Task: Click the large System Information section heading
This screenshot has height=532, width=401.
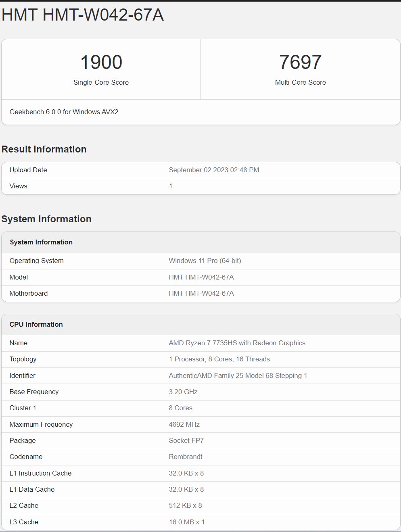Action: (x=46, y=219)
